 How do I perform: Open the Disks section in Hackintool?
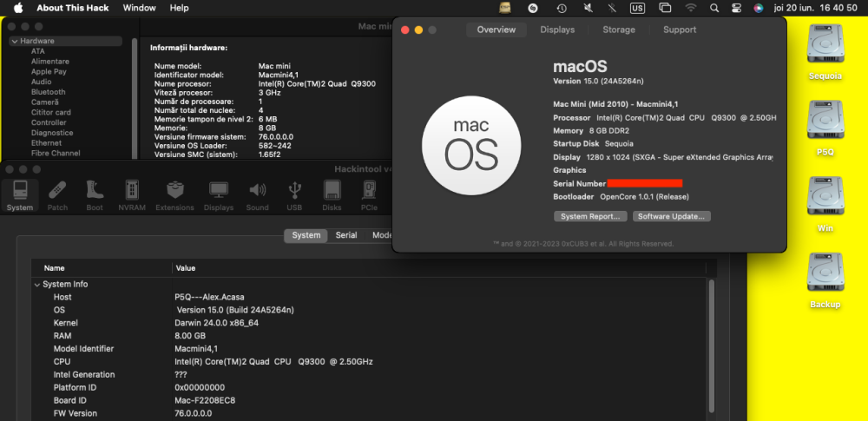pyautogui.click(x=332, y=195)
